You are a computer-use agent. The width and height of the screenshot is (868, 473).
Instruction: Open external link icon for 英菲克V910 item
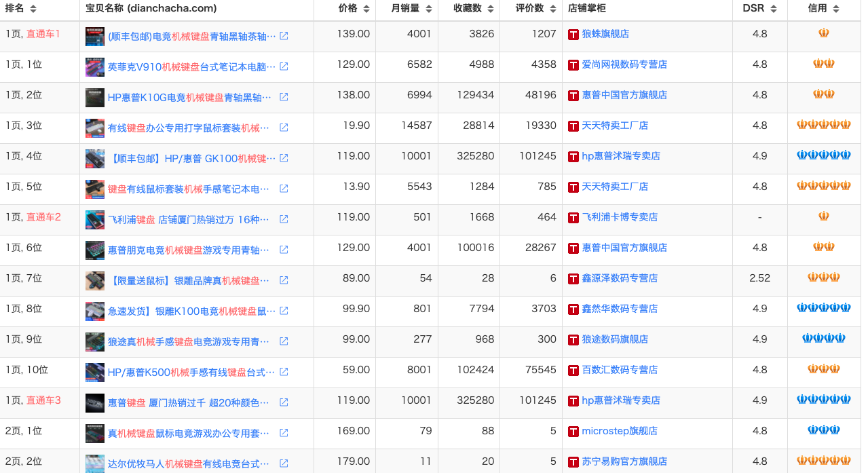[x=284, y=67]
